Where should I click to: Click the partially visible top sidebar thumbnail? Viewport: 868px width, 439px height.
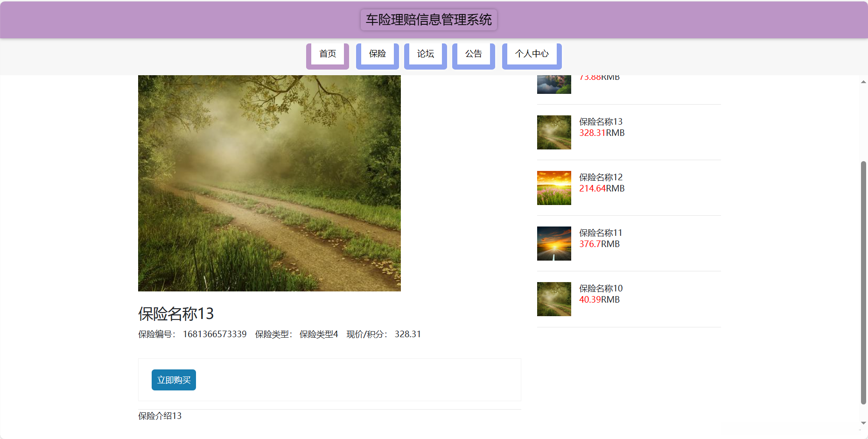pyautogui.click(x=554, y=84)
